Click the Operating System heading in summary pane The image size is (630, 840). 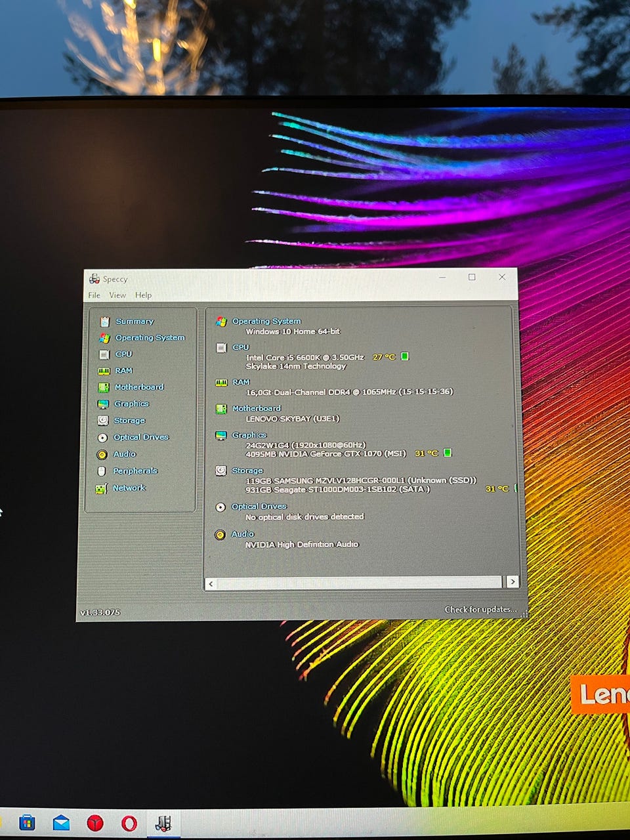[x=266, y=321]
